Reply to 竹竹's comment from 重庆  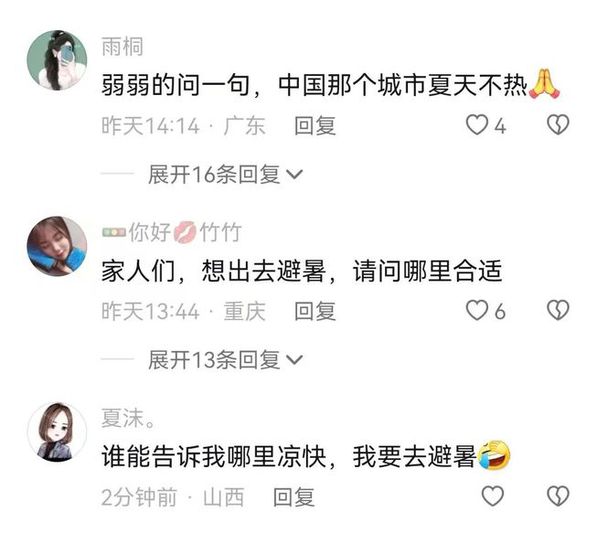pos(315,311)
